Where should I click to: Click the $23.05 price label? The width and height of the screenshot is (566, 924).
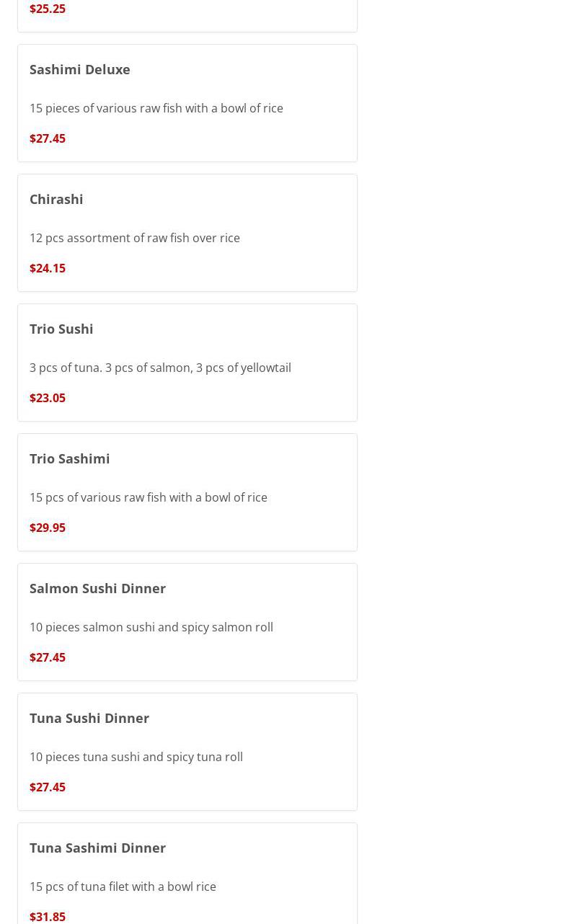coord(48,398)
